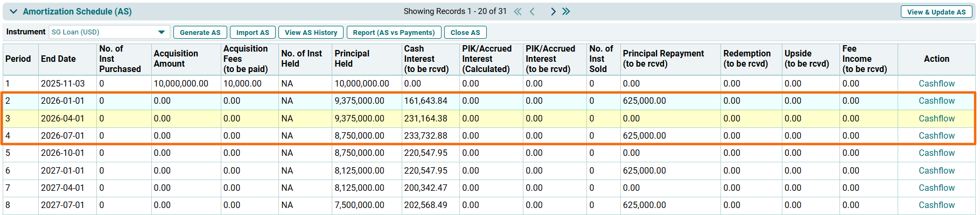The height and width of the screenshot is (215, 980).
Task: Click the Generate AS button
Action: click(x=200, y=32)
